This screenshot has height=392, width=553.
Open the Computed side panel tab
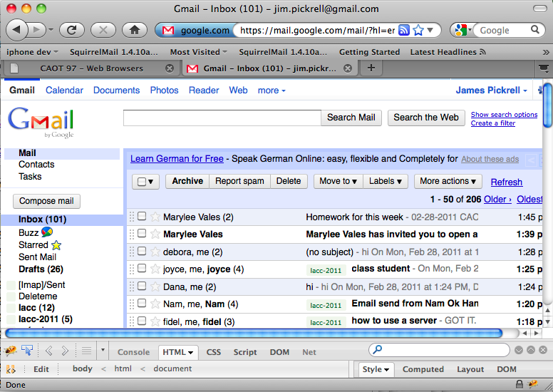tap(423, 369)
